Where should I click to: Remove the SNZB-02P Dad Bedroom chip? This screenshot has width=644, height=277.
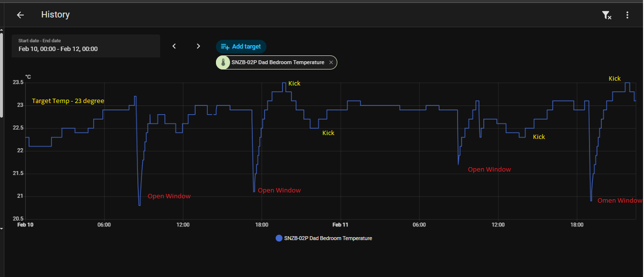pos(331,62)
